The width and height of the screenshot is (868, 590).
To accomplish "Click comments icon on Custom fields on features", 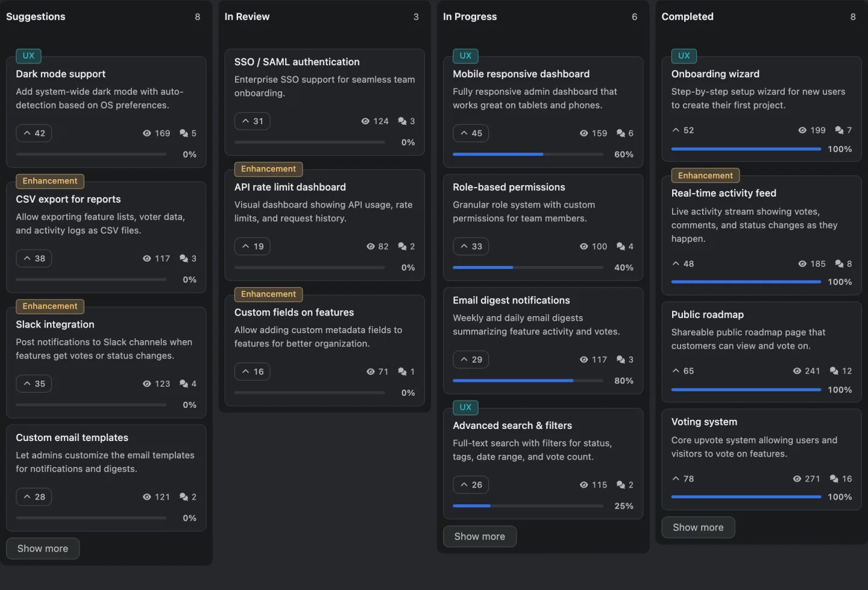I will click(402, 372).
